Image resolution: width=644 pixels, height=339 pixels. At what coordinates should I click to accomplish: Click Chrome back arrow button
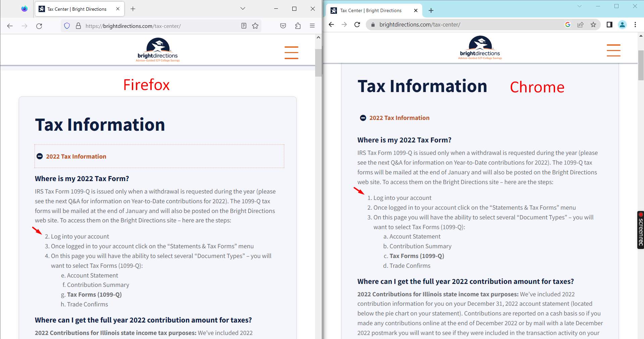tap(332, 25)
